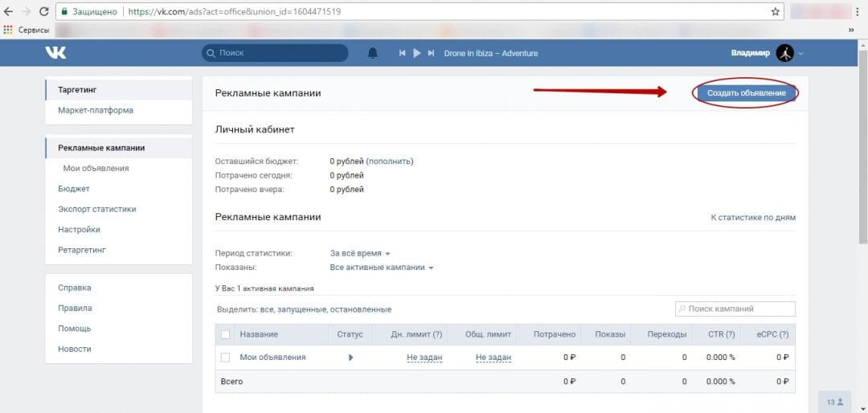This screenshot has width=868, height=413.
Task: Play the Drone In Ibiza track
Action: coord(416,53)
